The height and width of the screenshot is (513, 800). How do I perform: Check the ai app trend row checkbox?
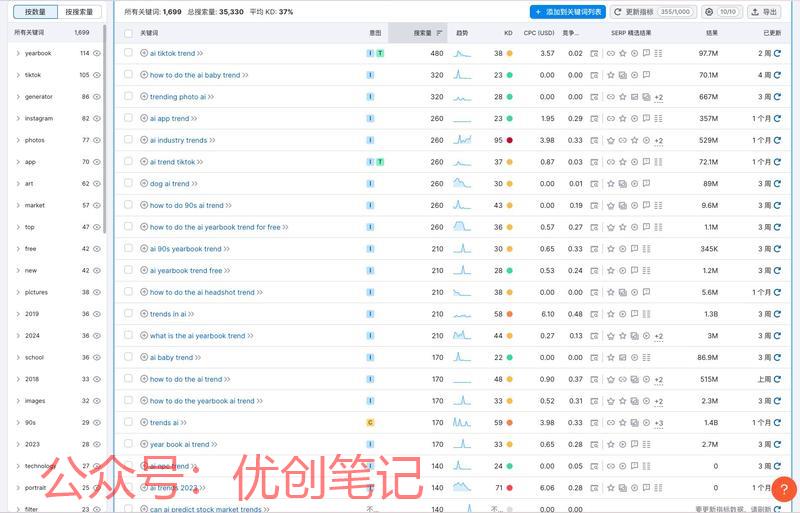(129, 118)
